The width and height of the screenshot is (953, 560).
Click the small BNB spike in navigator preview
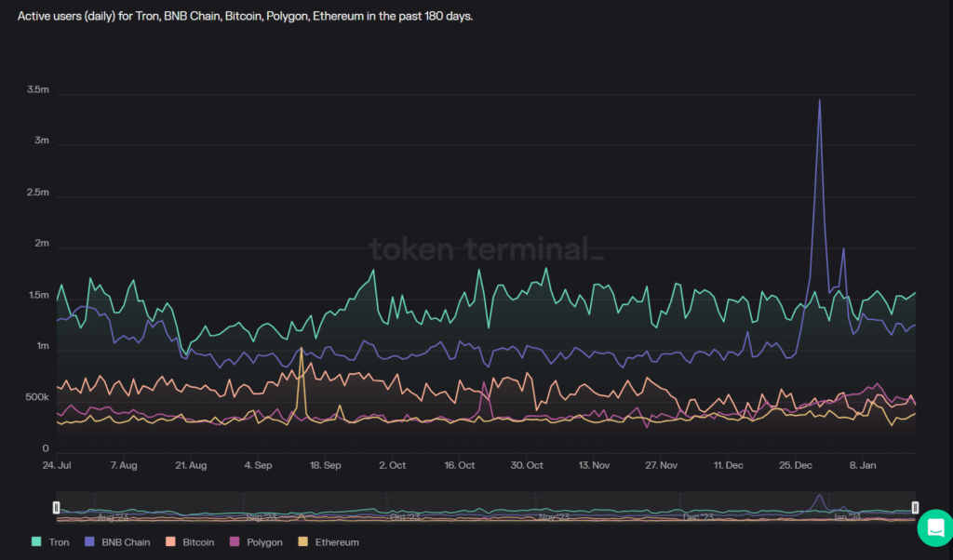point(819,500)
